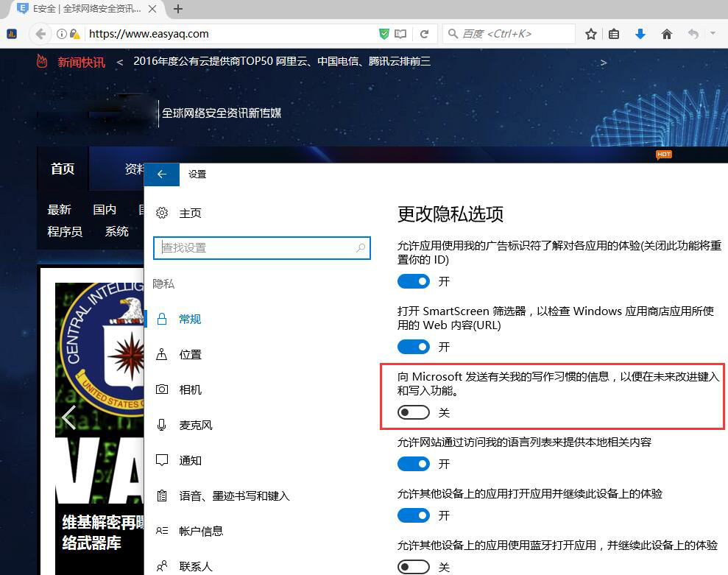Show the previous news headline arrow
The width and height of the screenshot is (728, 575).
coord(120,63)
